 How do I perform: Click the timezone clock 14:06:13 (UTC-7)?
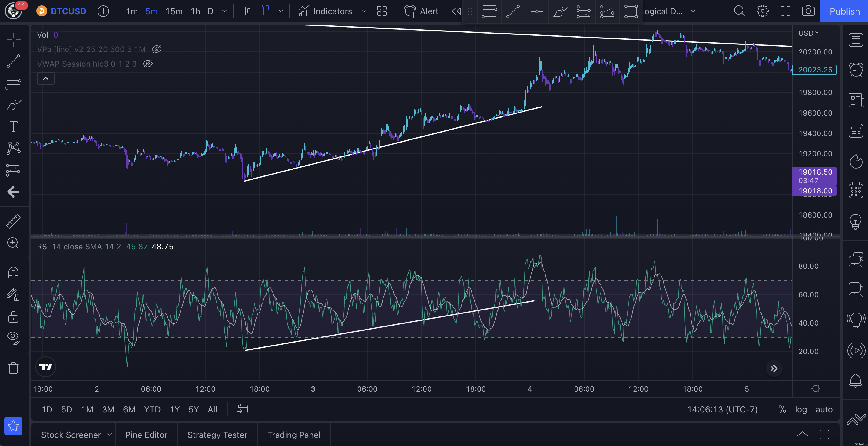(722, 409)
